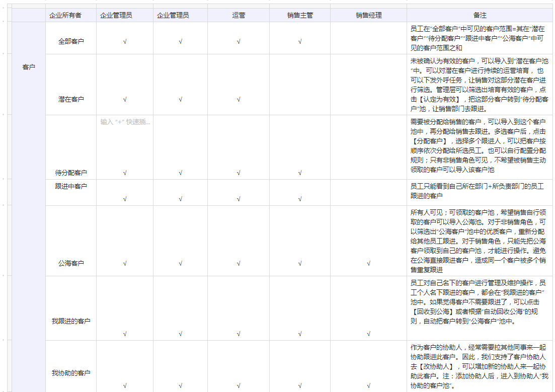Image resolution: width=555 pixels, height=392 pixels.
Task: Click the 我协助的客户 row label
Action: click(x=71, y=373)
